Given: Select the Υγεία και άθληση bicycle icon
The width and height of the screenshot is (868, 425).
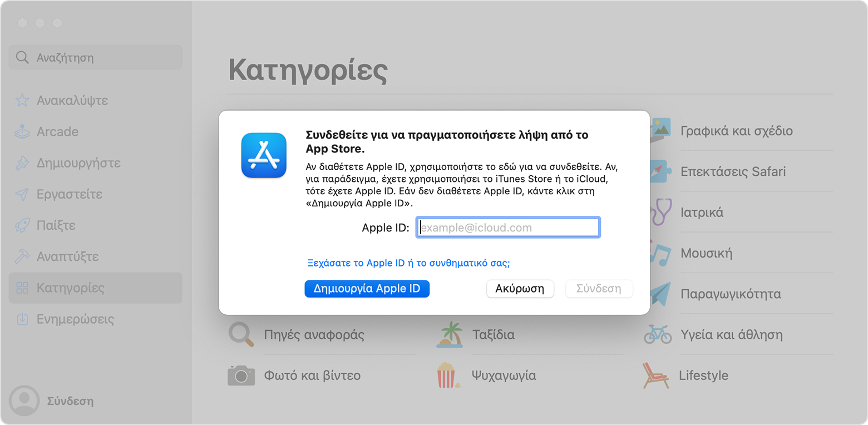Looking at the screenshot, I should click(658, 335).
